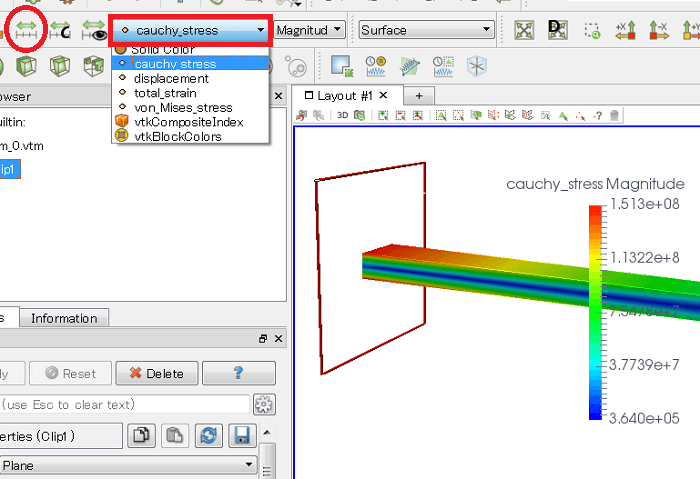Click the Reset Camera icon
Image resolution: width=700 pixels, height=479 pixels.
[x=525, y=30]
